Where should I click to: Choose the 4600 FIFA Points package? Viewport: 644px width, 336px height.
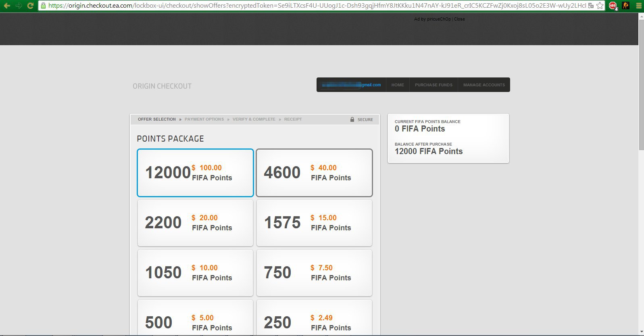coord(314,173)
